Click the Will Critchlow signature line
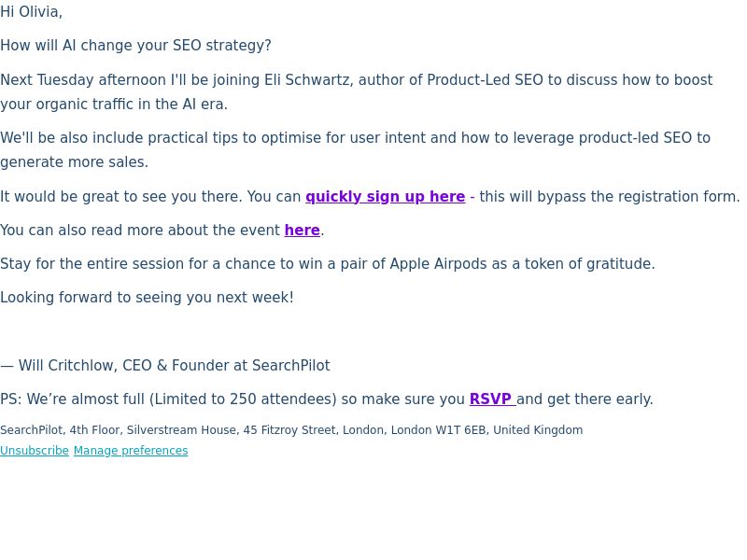Viewport: 747px width, 560px height. [x=165, y=366]
